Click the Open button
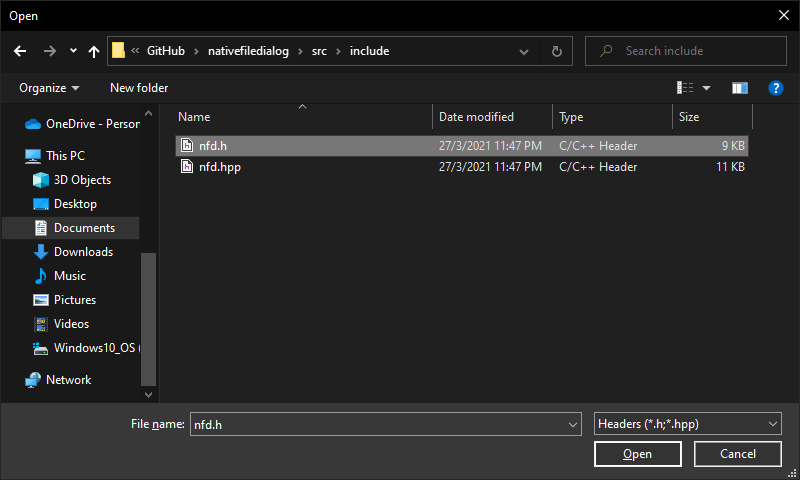 tap(638, 454)
